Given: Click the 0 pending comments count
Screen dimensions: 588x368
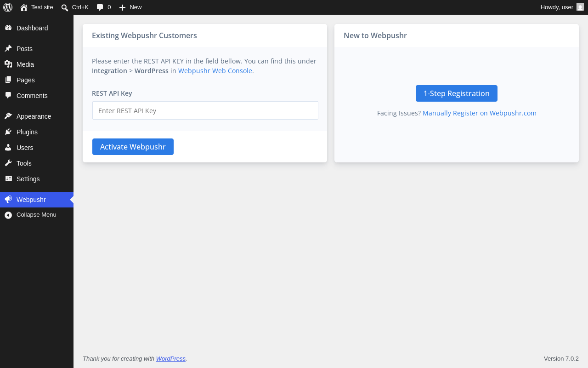Looking at the screenshot, I should pyautogui.click(x=109, y=7).
